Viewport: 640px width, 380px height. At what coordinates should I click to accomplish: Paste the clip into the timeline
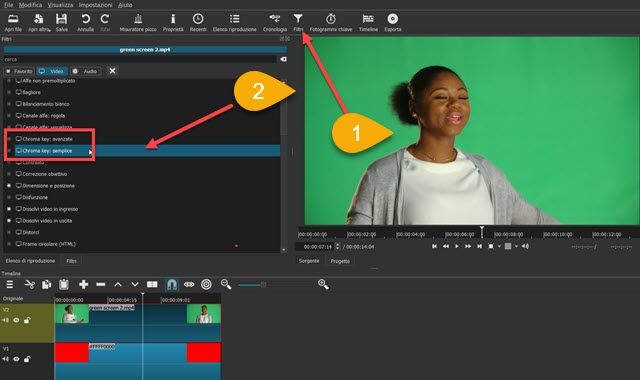click(x=64, y=284)
